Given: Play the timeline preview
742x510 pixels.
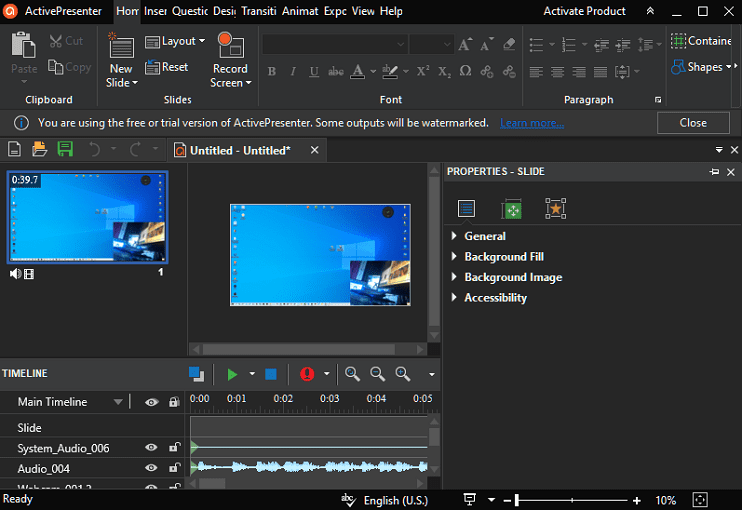Looking at the screenshot, I should [232, 374].
